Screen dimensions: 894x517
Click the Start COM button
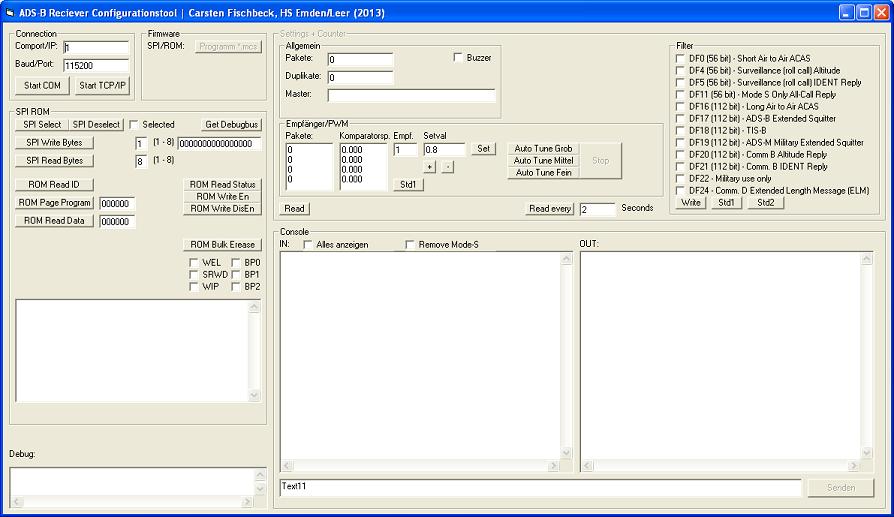[x=42, y=86]
